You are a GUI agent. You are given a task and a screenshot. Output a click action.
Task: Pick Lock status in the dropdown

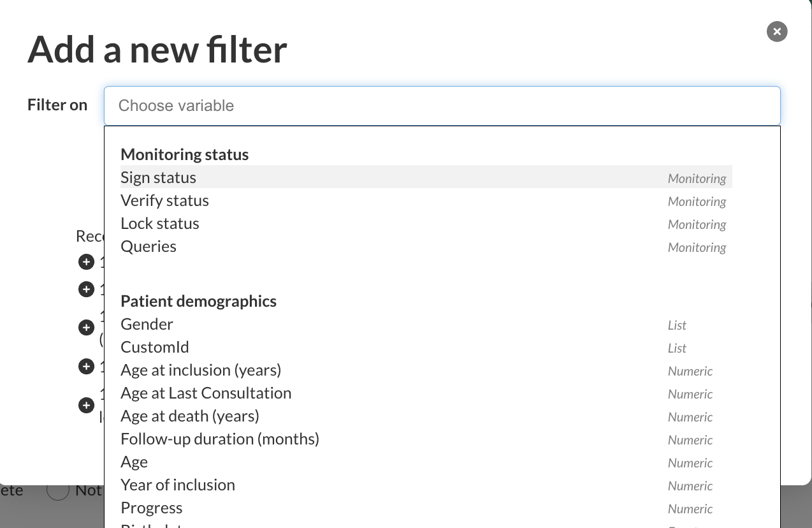click(x=160, y=223)
